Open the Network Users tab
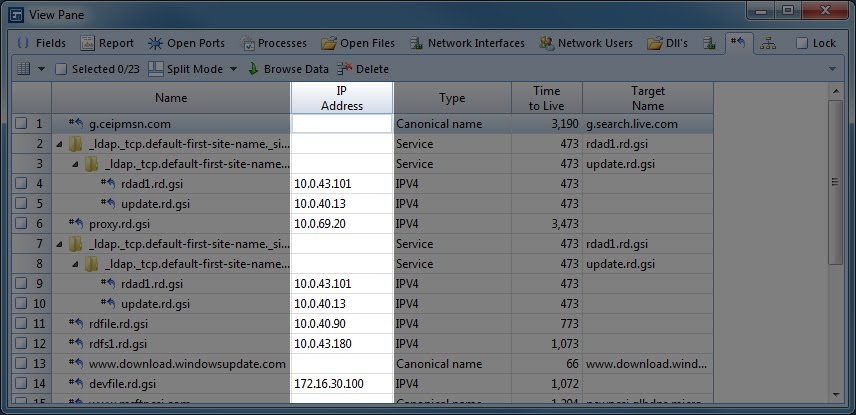This screenshot has width=856, height=415. click(x=586, y=43)
